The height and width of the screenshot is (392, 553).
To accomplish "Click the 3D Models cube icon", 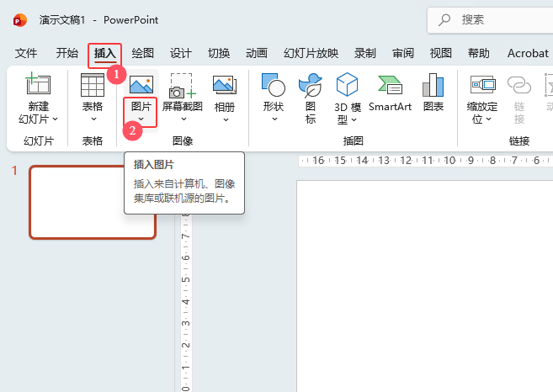I will click(x=347, y=85).
